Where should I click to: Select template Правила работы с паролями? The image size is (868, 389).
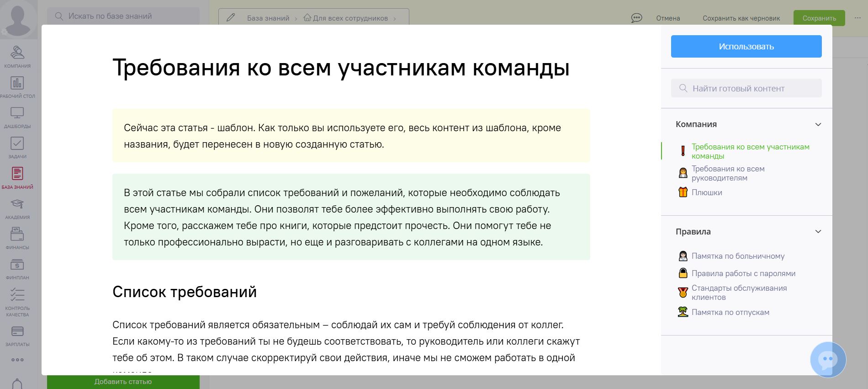(743, 273)
